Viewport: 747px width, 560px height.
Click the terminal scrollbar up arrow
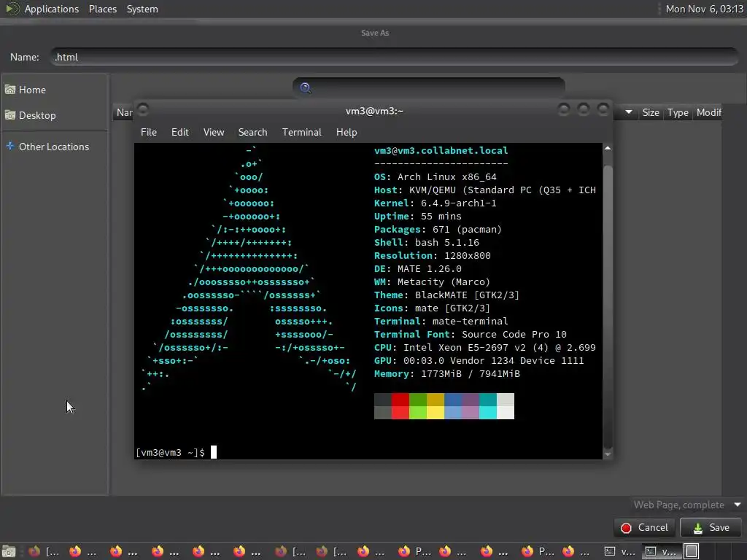click(x=608, y=148)
